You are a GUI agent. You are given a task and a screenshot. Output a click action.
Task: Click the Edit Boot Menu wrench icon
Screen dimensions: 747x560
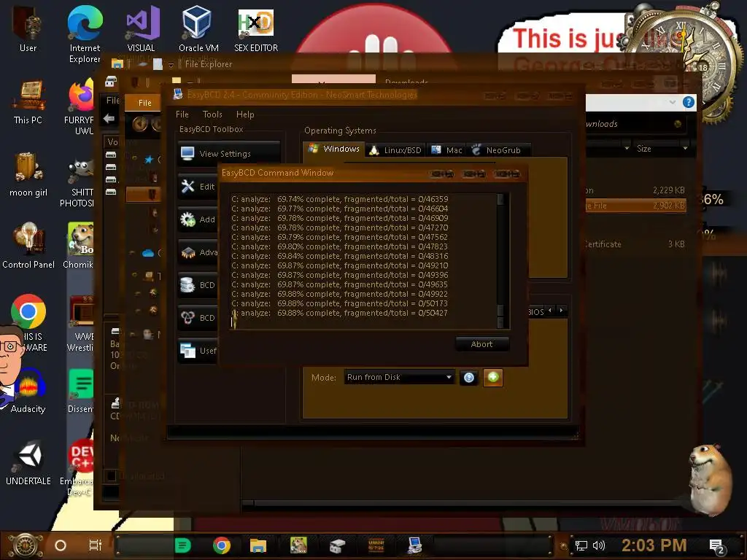[x=187, y=186]
